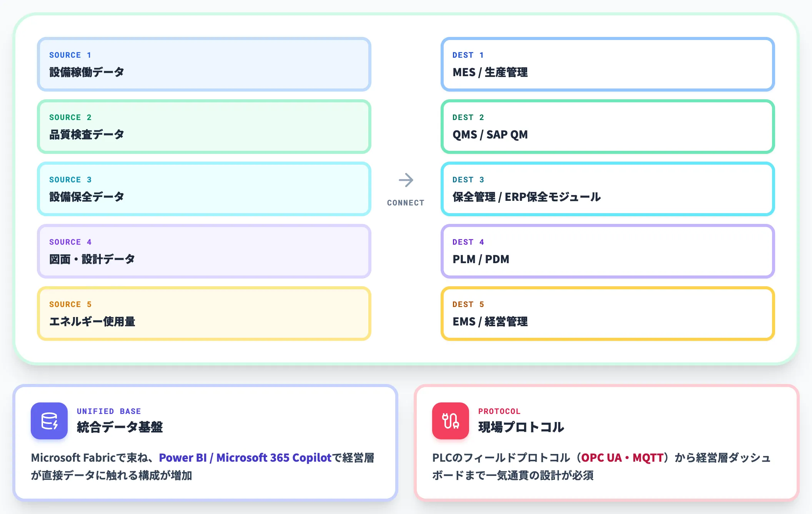Click the 統合データ基盤 heading
Screen dimensions: 812x514
pos(120,427)
